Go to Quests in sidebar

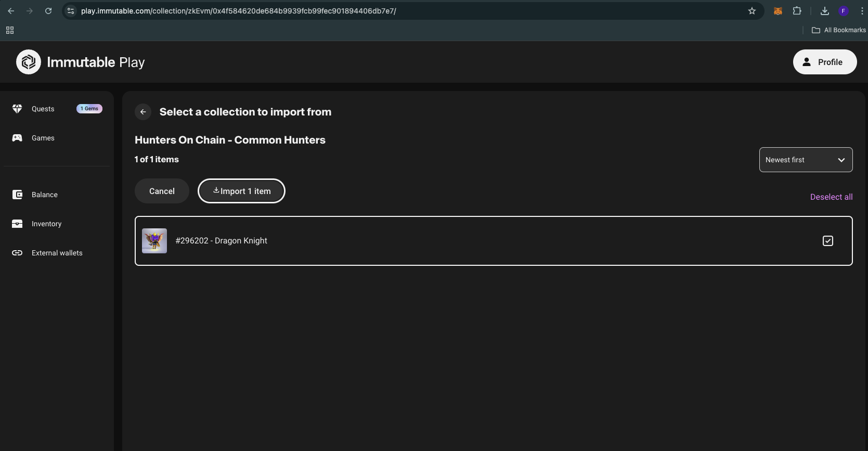(x=43, y=109)
